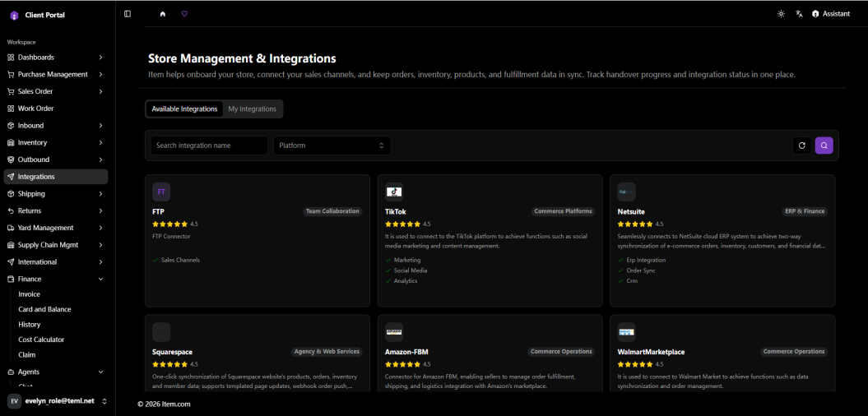Viewport: 868px width, 416px height.
Task: Open Claim under Finance
Action: click(x=26, y=355)
